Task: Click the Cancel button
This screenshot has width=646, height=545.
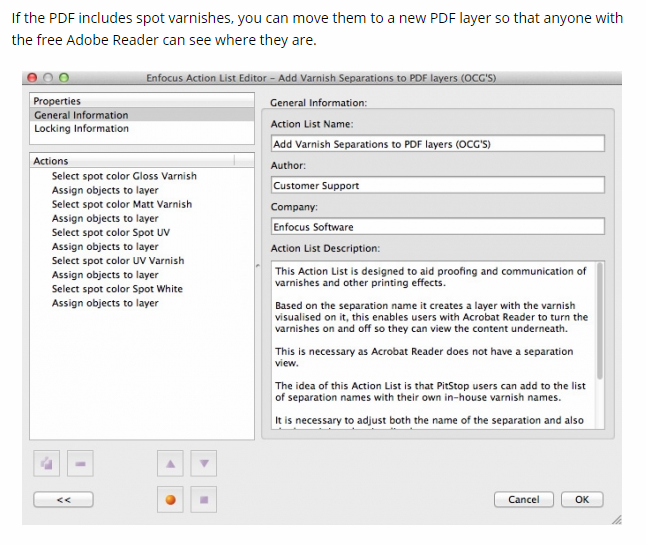Action: 524,500
